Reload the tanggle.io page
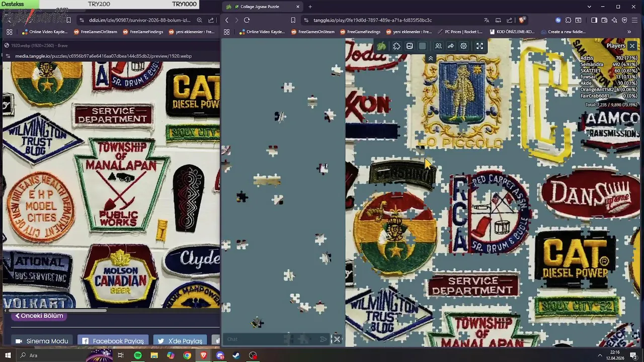The image size is (644, 362). point(247,20)
